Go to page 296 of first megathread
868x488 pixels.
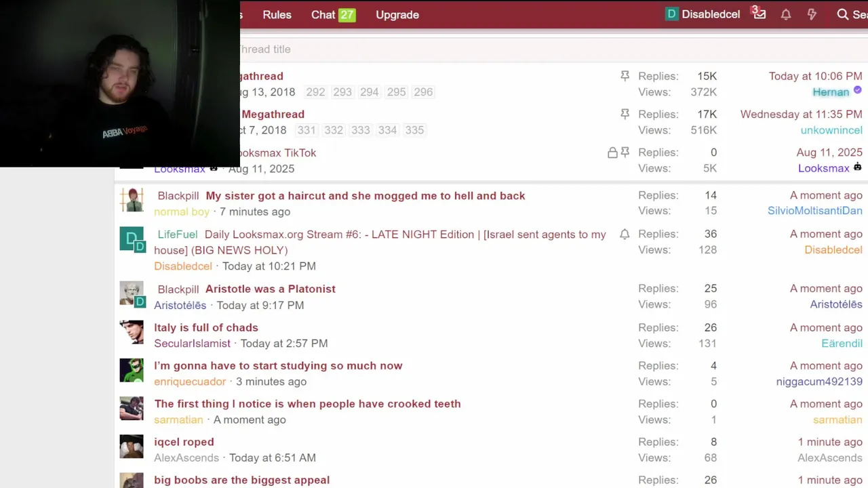click(x=423, y=92)
